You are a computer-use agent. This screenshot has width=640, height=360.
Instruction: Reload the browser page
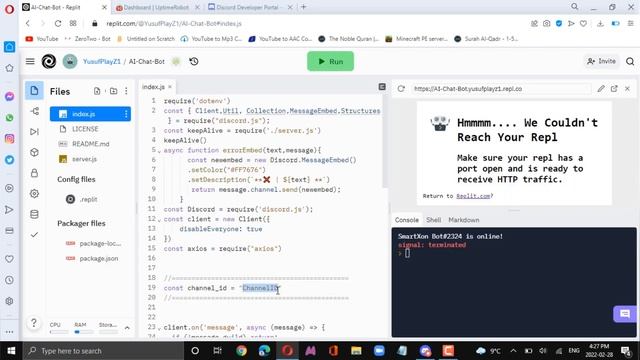[x=58, y=24]
